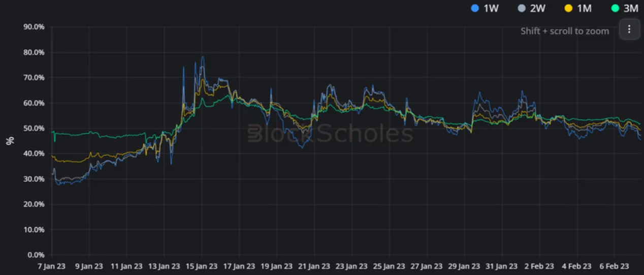Click the 70.0% y-axis label

point(34,78)
